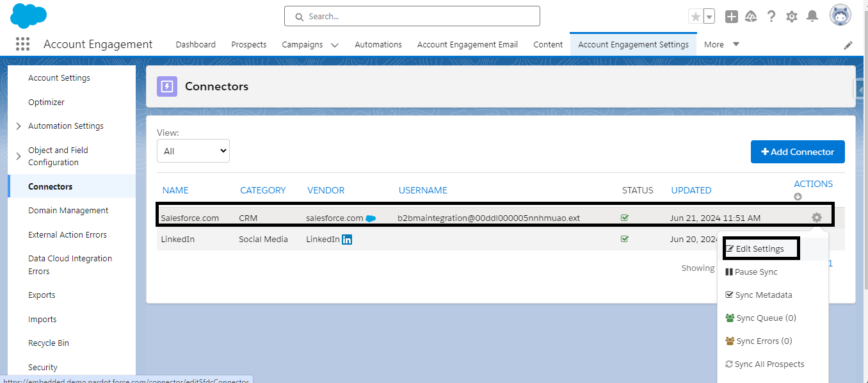Open External Action Errors in sidebar
The width and height of the screenshot is (868, 383).
67,235
